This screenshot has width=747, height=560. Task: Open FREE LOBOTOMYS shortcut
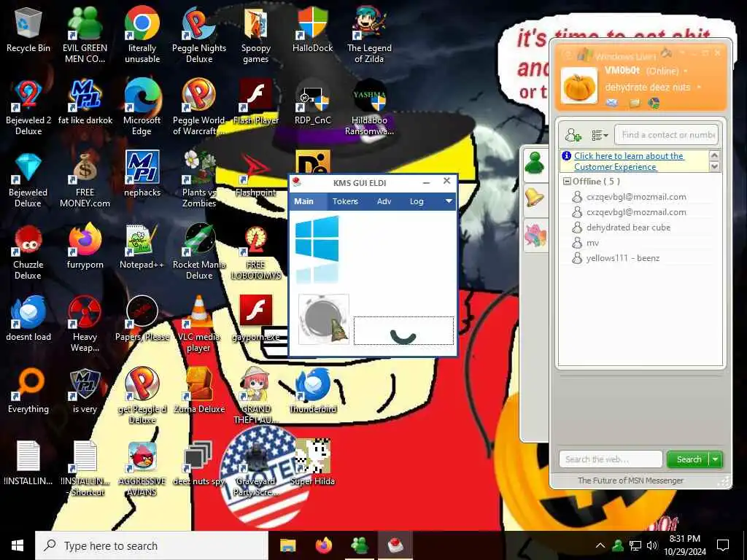(256, 252)
